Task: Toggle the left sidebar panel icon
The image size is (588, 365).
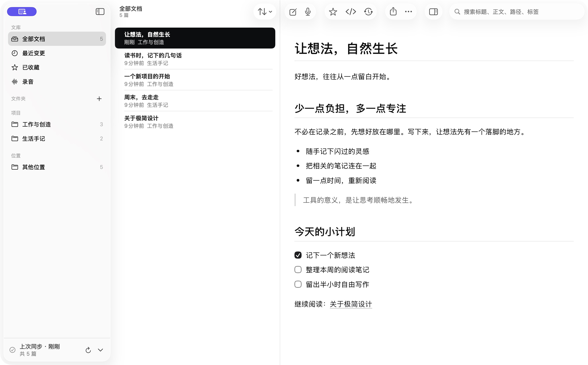Action: (x=100, y=12)
